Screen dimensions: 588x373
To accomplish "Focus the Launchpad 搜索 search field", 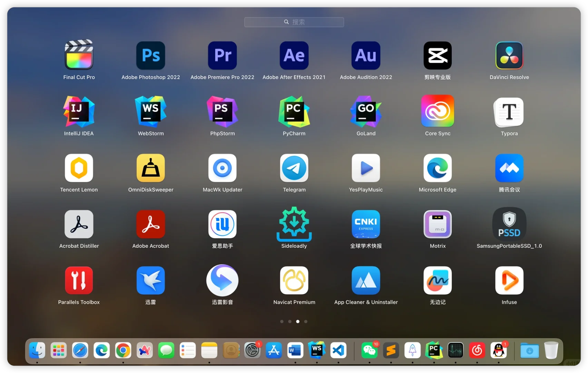I will (294, 22).
